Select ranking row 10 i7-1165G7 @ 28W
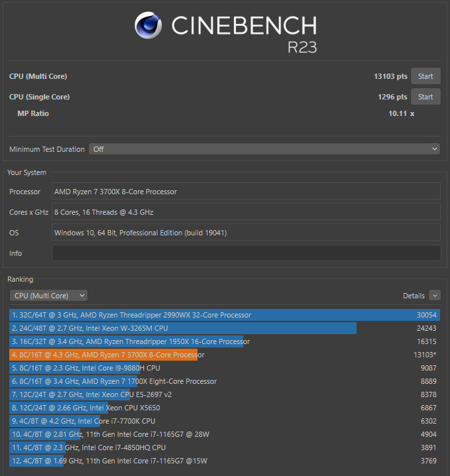 coord(225,434)
